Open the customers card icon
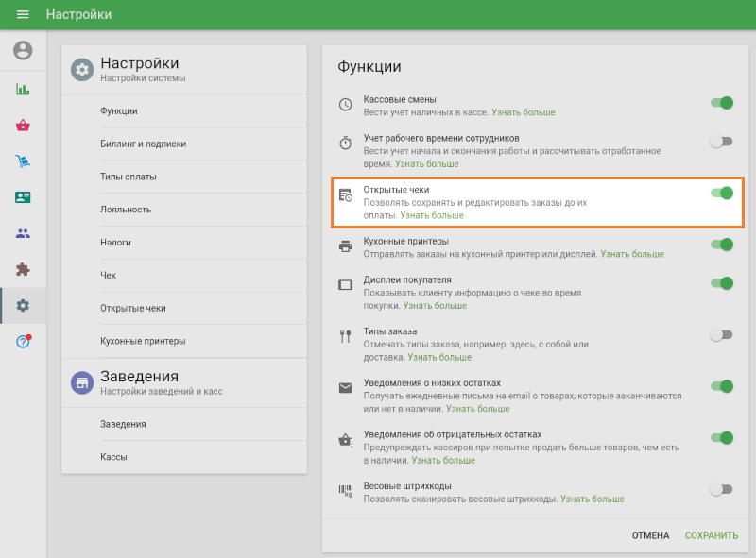 point(23,197)
